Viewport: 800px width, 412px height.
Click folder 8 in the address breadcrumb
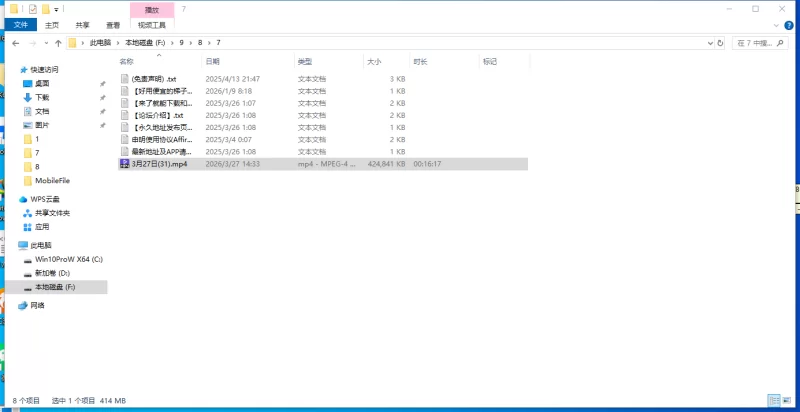coord(200,43)
